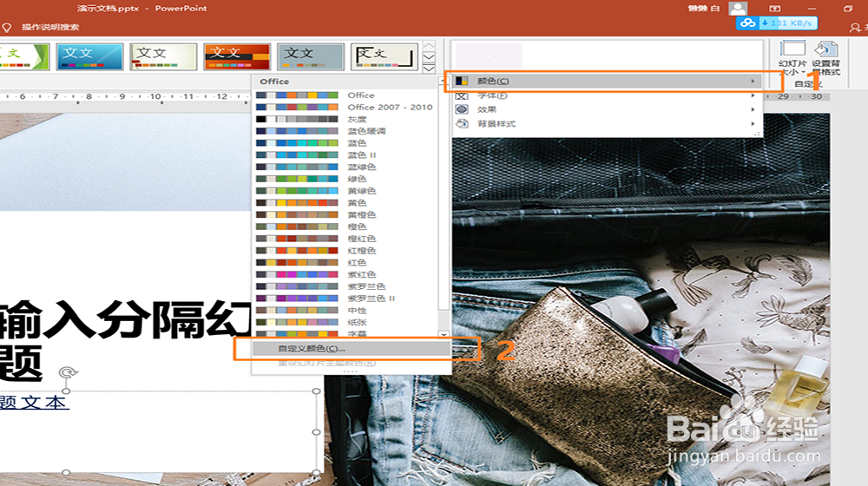Click the 自定义 group label
This screenshot has width=868, height=486.
(x=808, y=84)
